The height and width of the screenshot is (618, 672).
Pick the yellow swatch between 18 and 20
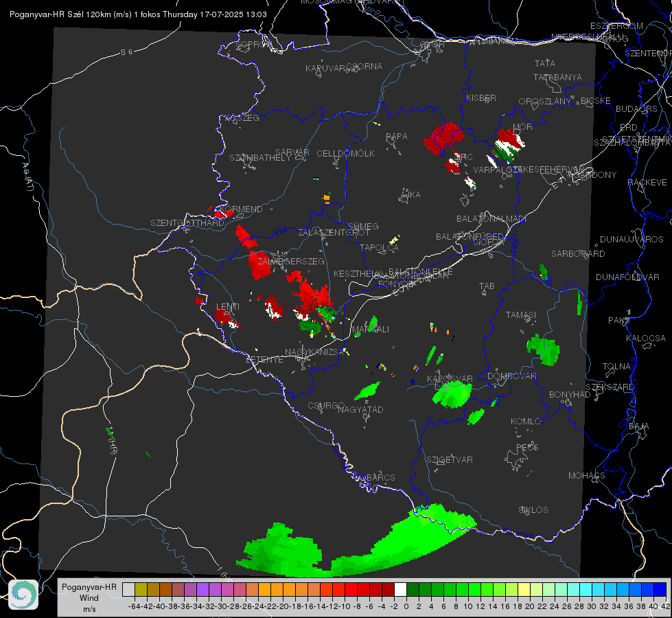click(524, 589)
